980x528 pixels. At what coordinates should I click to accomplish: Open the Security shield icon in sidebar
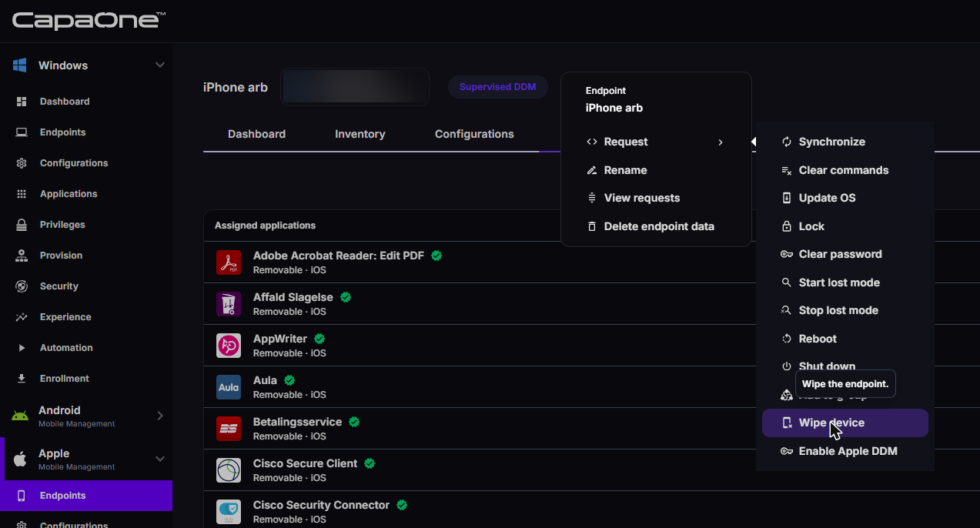22,286
